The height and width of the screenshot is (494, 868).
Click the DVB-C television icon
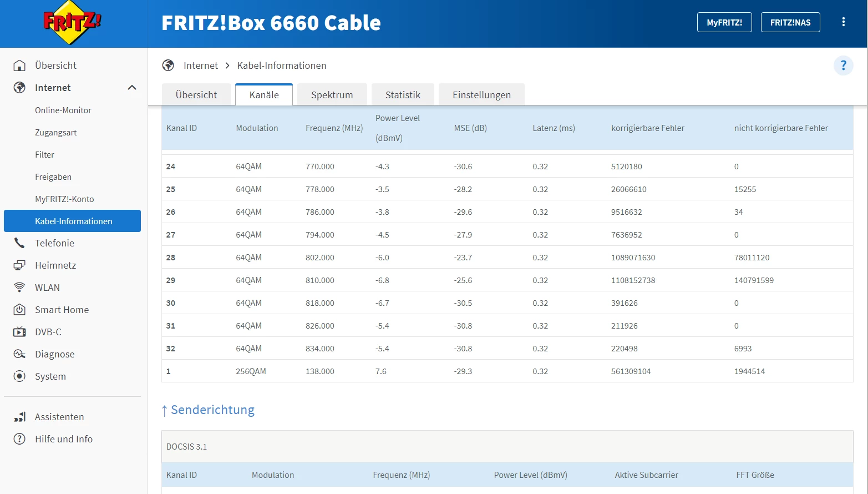(x=19, y=332)
